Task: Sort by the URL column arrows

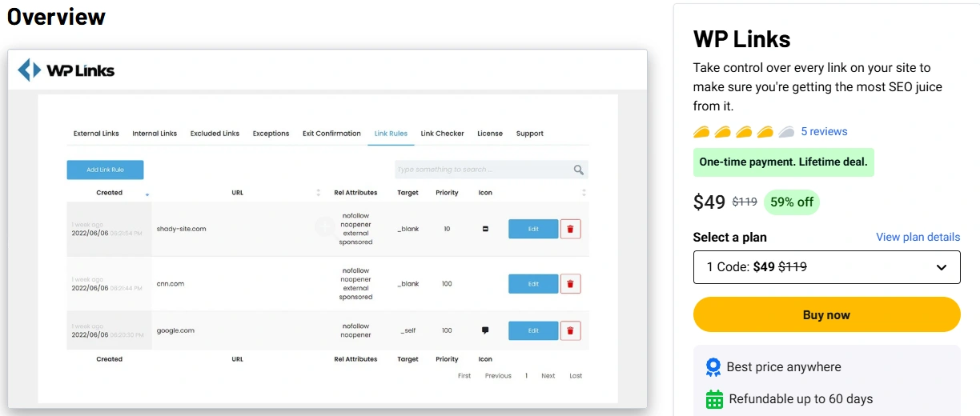Action: click(318, 193)
